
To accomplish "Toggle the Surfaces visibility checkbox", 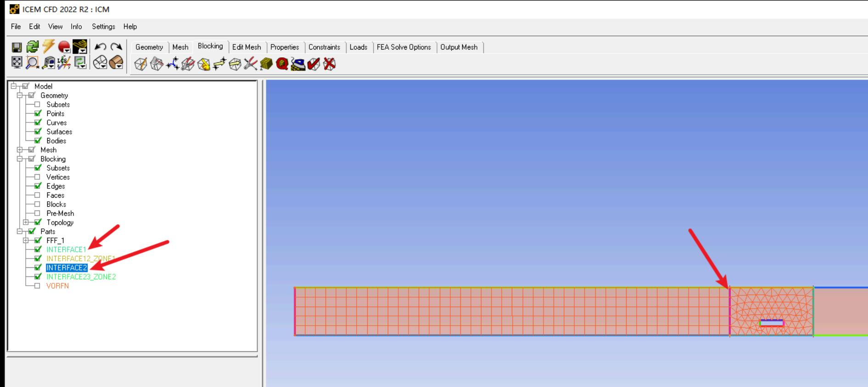I will [38, 132].
